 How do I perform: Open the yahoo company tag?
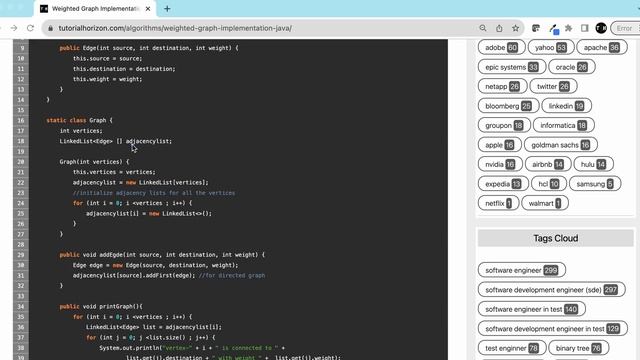(551, 47)
